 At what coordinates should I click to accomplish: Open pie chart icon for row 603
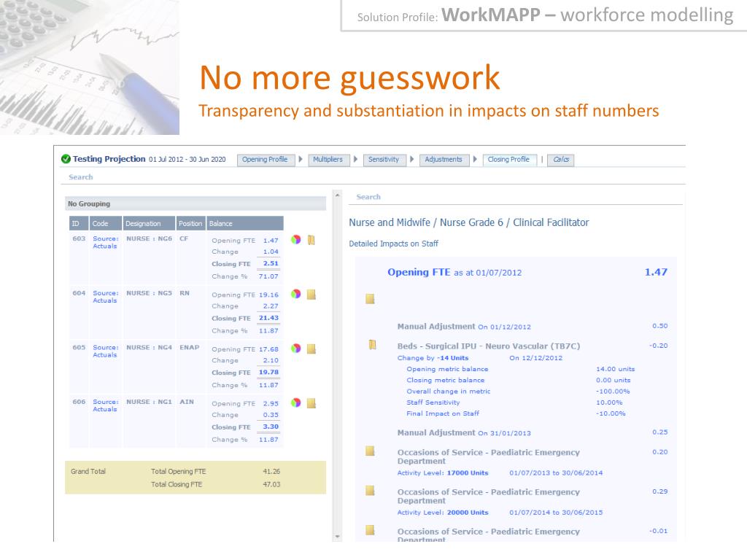pyautogui.click(x=296, y=239)
